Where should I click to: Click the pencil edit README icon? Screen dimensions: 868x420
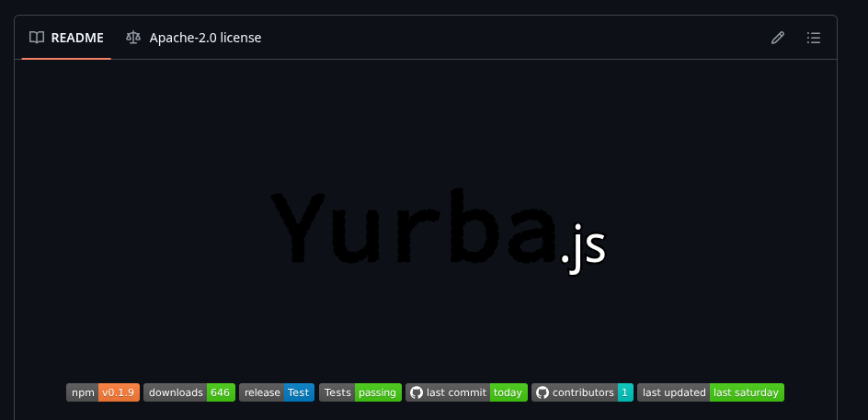778,38
